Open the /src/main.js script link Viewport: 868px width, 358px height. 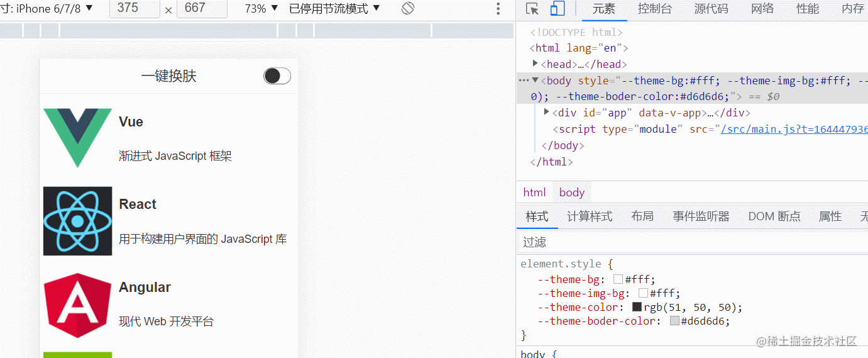[794, 129]
